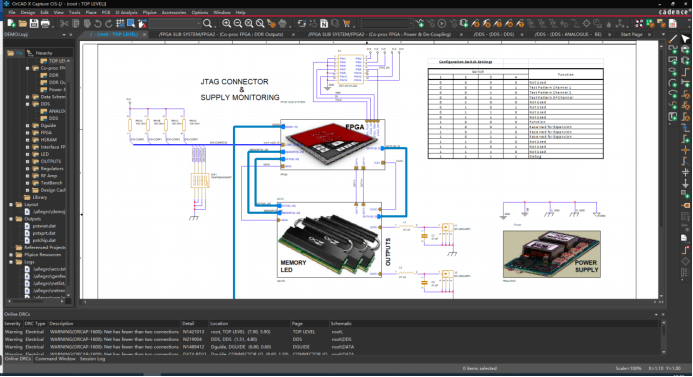Open the search box dropdown arrow

pyautogui.click(x=198, y=23)
